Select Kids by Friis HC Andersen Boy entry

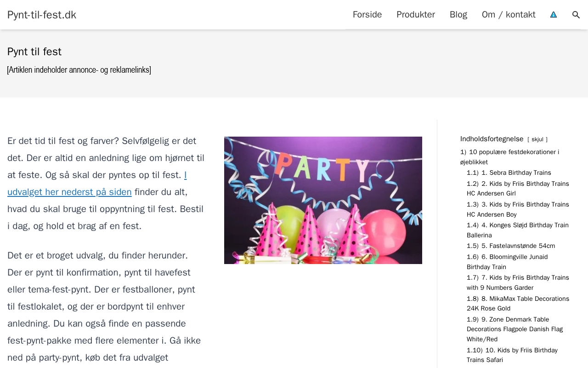518,209
